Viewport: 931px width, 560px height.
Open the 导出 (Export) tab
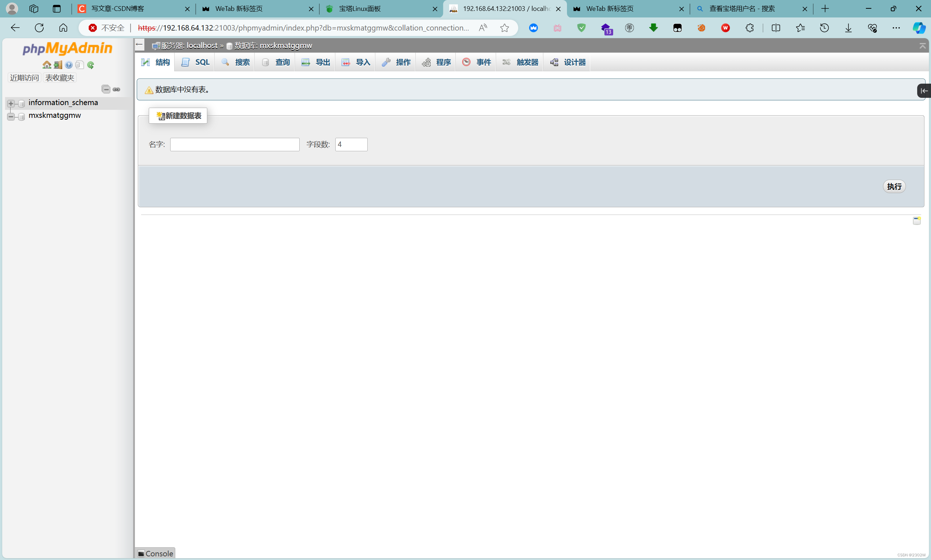pyautogui.click(x=316, y=62)
